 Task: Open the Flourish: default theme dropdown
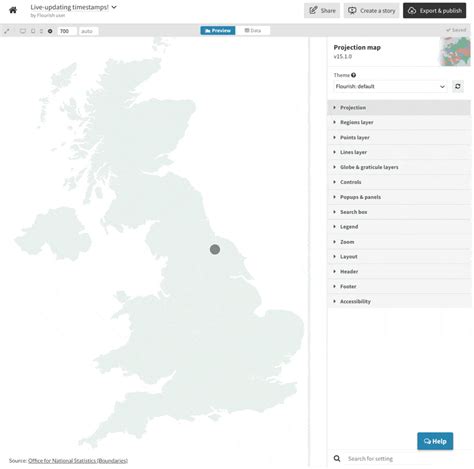(390, 86)
